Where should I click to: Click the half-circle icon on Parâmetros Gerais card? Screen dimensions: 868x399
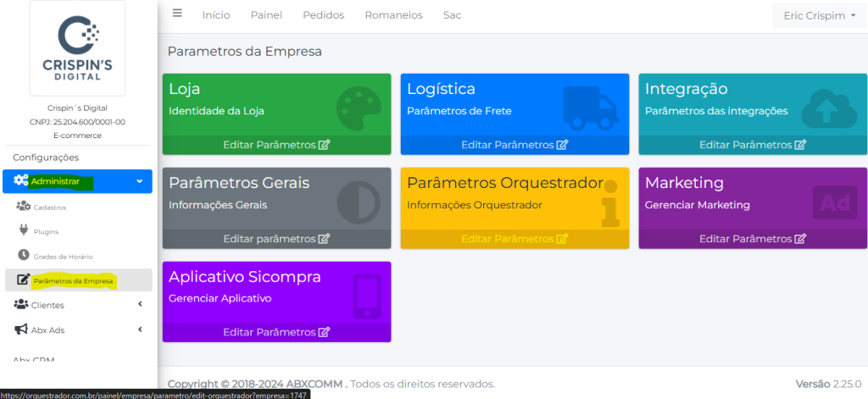(x=359, y=202)
